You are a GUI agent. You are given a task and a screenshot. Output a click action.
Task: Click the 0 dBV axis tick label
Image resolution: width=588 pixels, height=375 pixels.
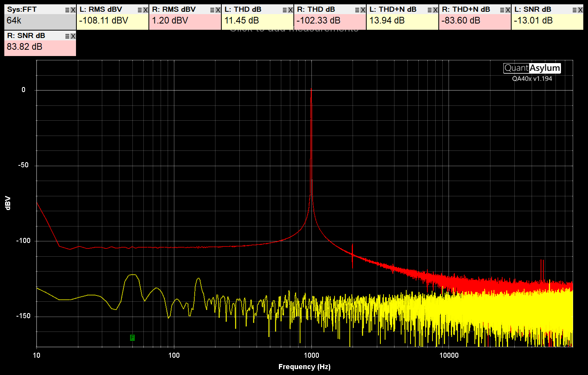tap(24, 90)
